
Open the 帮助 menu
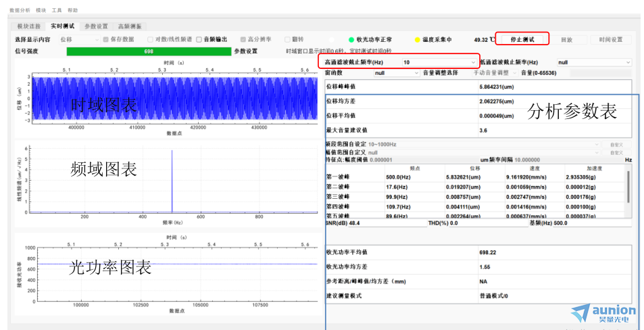point(72,10)
